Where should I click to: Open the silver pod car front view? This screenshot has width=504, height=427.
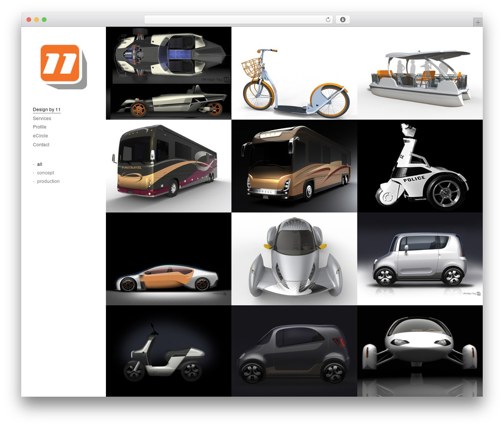coord(294,259)
